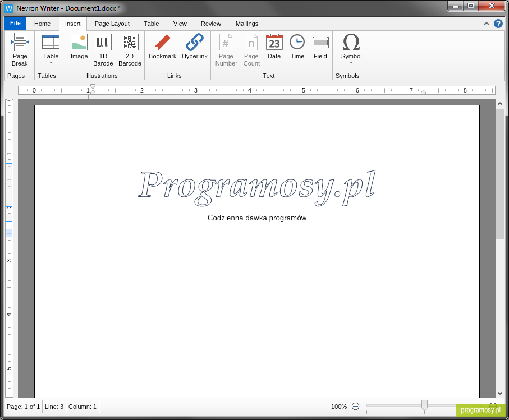Viewport: 509px width, 420px height.
Task: Open the Table insert dropdown
Action: tap(51, 49)
